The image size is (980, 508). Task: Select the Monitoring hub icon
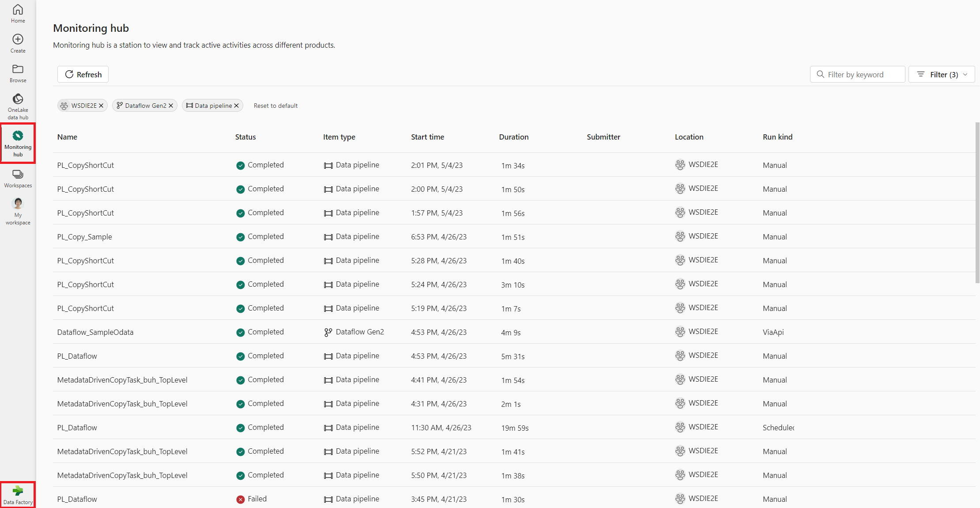[x=18, y=143]
